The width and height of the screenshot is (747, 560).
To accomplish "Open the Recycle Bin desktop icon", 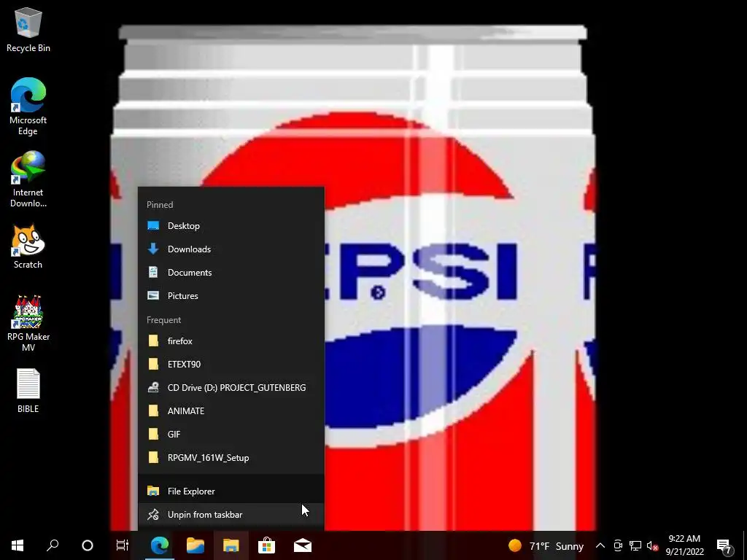I will coord(28,29).
